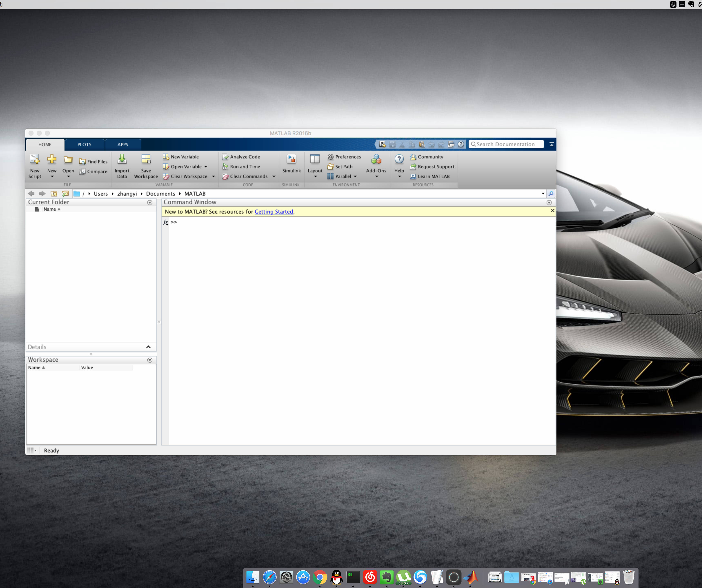Expand the address bar path dropdown
702x588 pixels.
tap(543, 194)
